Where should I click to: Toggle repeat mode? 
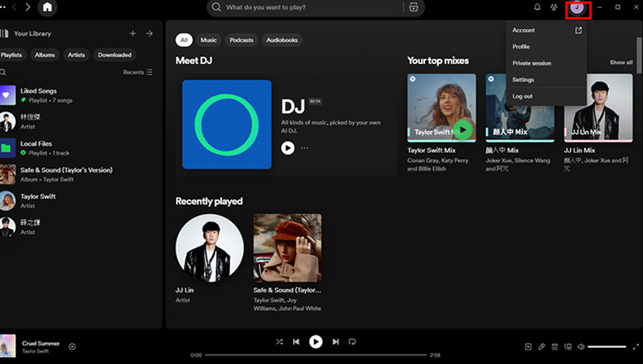352,342
